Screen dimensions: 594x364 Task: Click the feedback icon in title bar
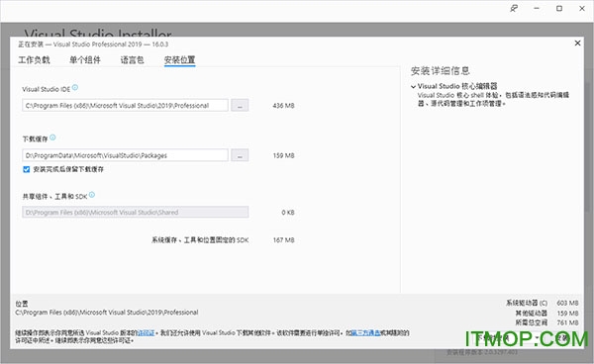(x=514, y=8)
